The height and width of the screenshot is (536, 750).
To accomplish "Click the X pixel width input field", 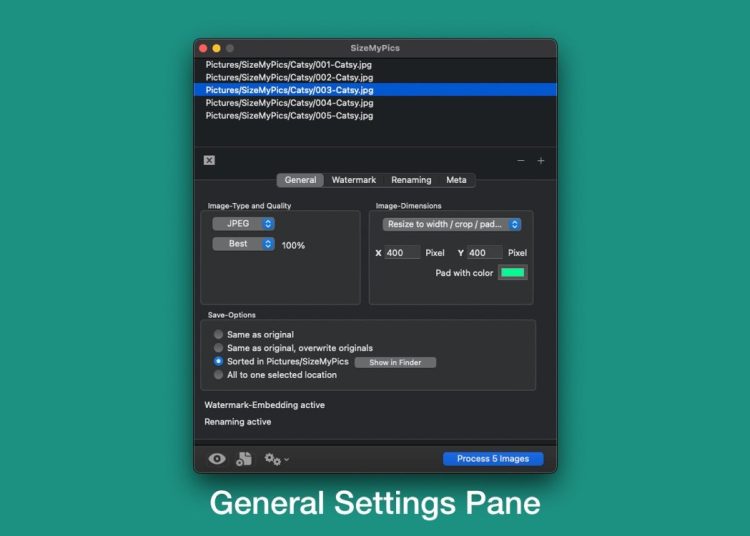I will (x=402, y=253).
